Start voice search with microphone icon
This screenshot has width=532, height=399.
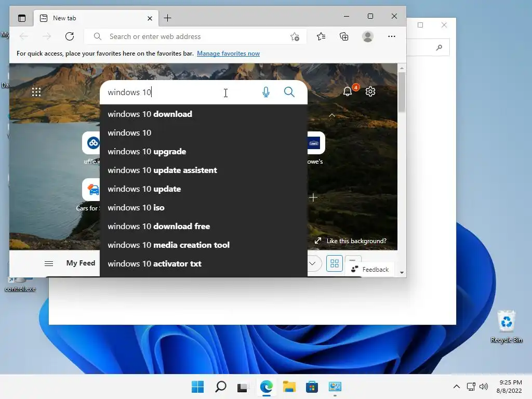point(266,92)
